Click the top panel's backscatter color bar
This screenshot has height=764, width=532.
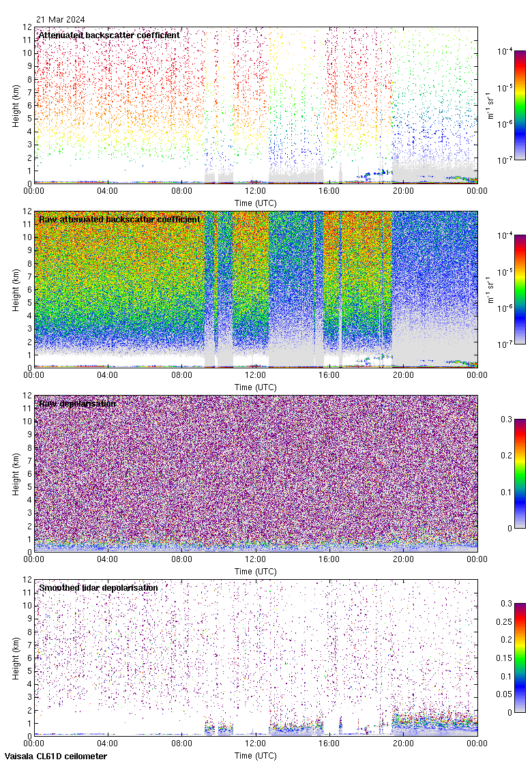[520, 105]
